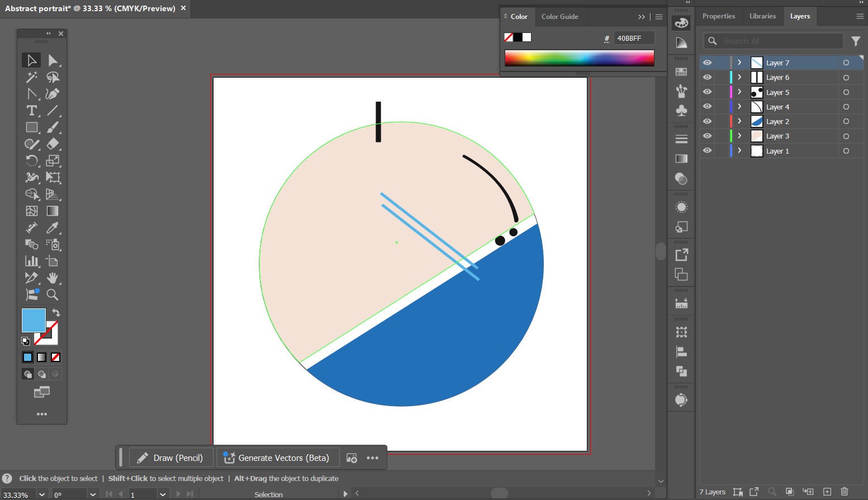Select the Hand tool
The image size is (868, 500).
(53, 278)
